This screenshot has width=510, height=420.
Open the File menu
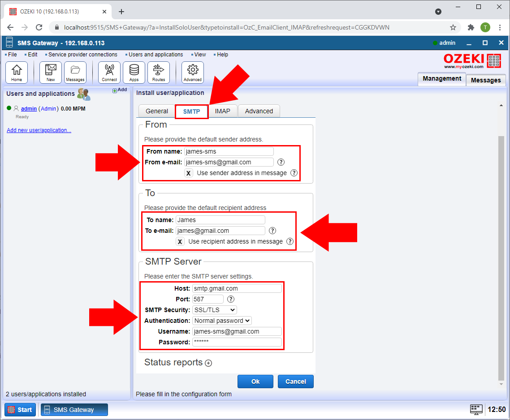click(13, 55)
